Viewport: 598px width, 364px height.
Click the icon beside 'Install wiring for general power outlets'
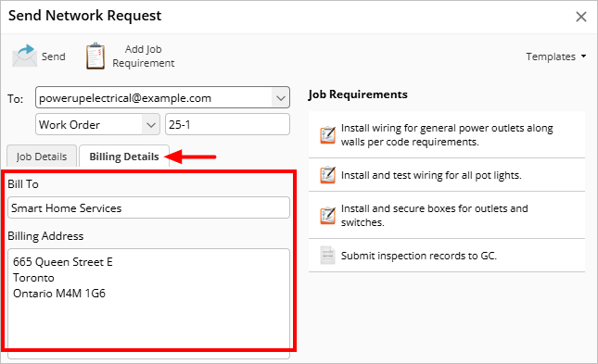pyautogui.click(x=327, y=135)
